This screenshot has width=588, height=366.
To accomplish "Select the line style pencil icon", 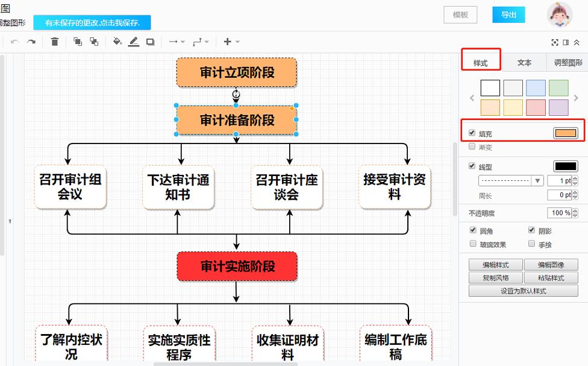I will coord(134,41).
